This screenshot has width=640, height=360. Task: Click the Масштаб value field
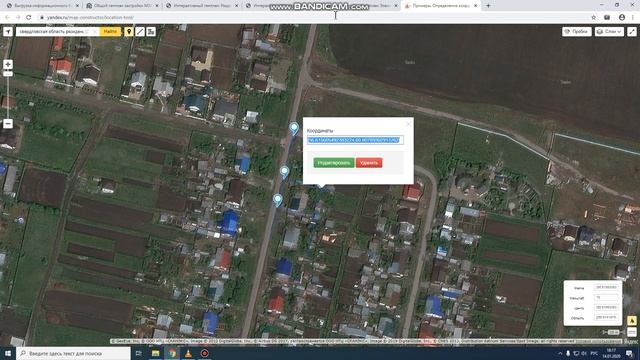(606, 298)
